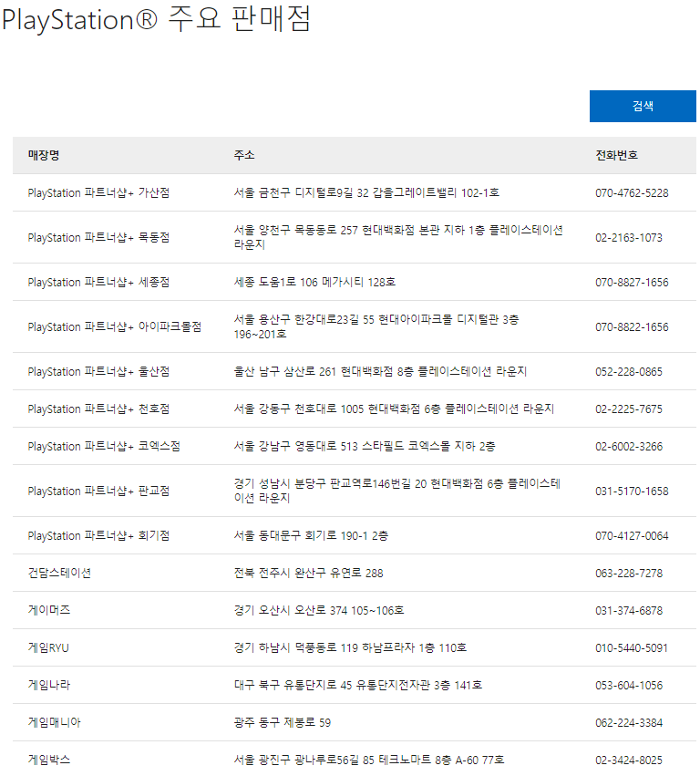Click phone number 070-4762-5228
The width and height of the screenshot is (700, 776).
632,193
